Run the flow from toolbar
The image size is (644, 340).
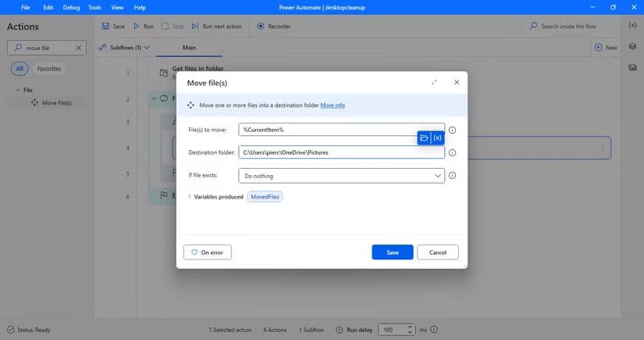(x=144, y=27)
